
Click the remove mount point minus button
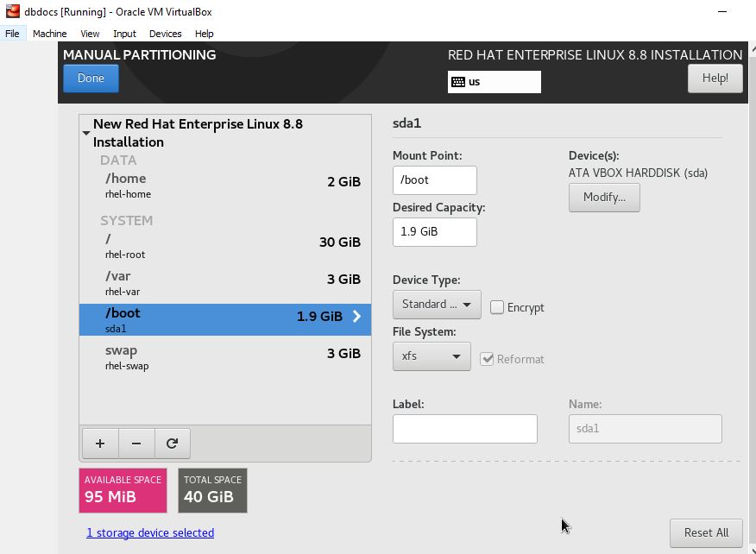[136, 444]
